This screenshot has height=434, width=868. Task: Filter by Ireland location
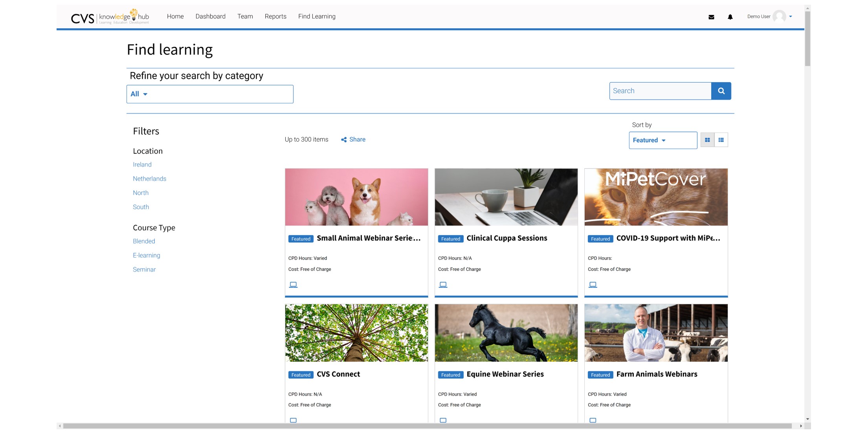pos(142,165)
